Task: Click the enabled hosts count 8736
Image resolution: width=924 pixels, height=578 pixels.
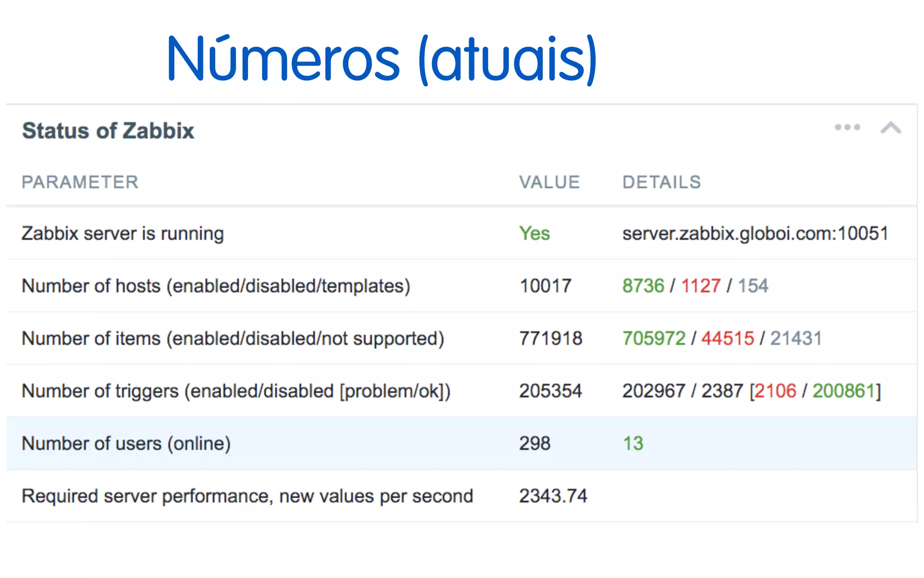Action: pyautogui.click(x=643, y=286)
